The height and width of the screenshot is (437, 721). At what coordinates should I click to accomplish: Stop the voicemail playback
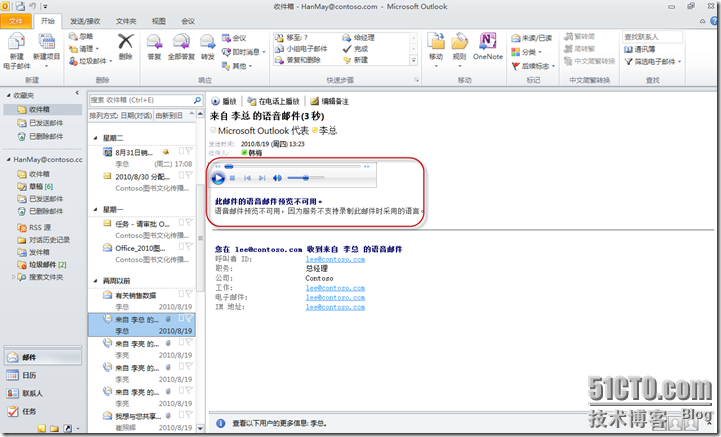[x=233, y=178]
